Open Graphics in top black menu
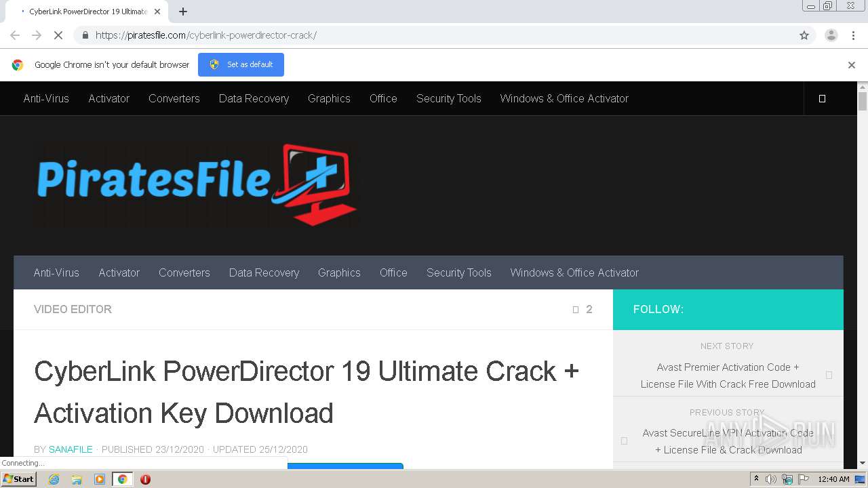 coord(329,98)
